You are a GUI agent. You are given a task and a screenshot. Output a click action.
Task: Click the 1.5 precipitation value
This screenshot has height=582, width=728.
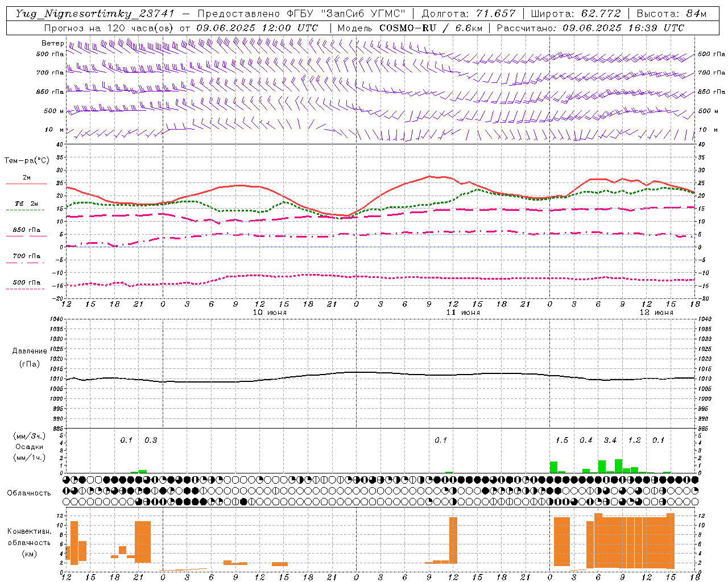pos(562,440)
